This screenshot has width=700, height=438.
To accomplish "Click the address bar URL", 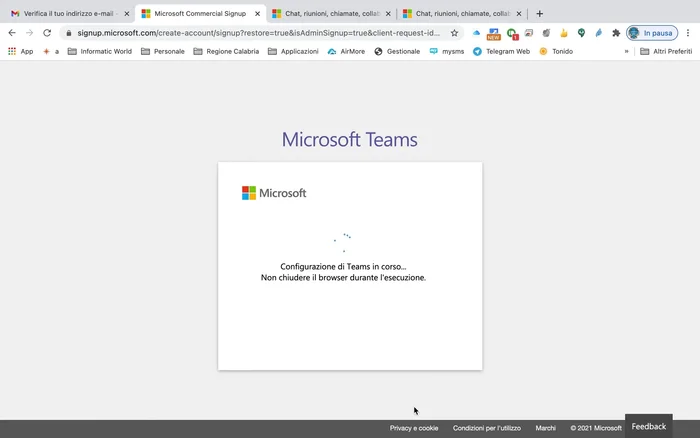I will point(258,33).
